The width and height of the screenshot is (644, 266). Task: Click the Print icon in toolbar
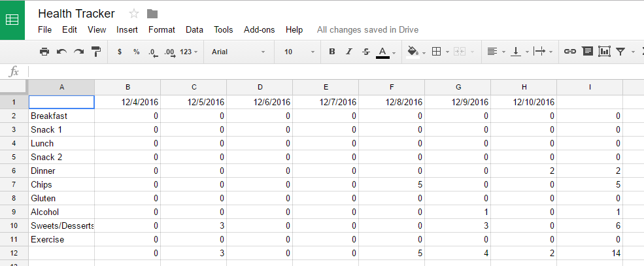pyautogui.click(x=44, y=52)
